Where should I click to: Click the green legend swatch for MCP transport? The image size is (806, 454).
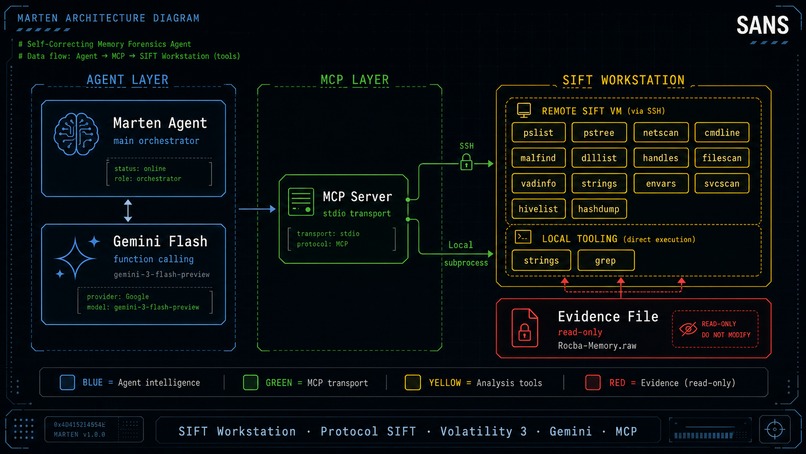250,383
